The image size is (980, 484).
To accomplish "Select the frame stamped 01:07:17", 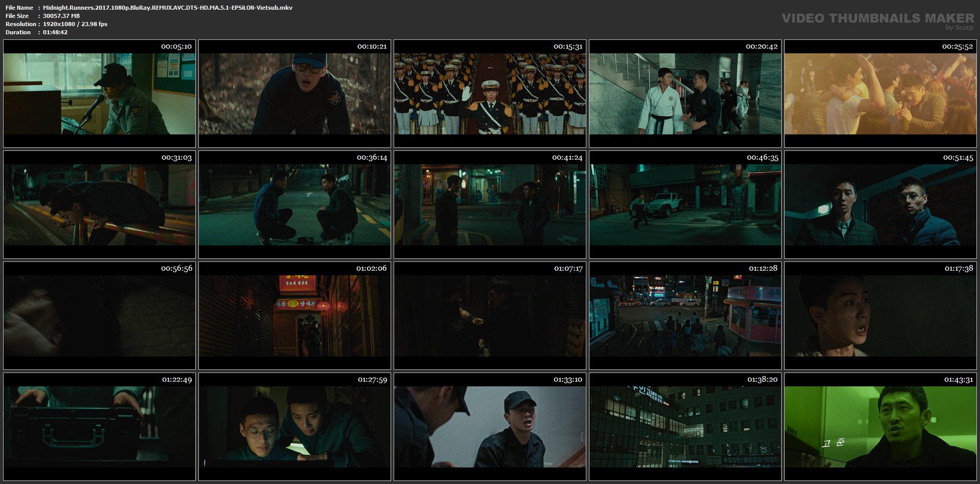I will pos(490,316).
